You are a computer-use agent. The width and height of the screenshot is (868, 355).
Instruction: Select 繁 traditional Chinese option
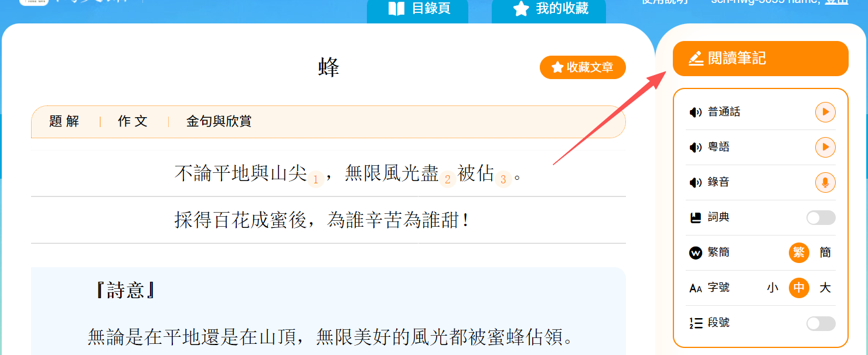coord(798,252)
